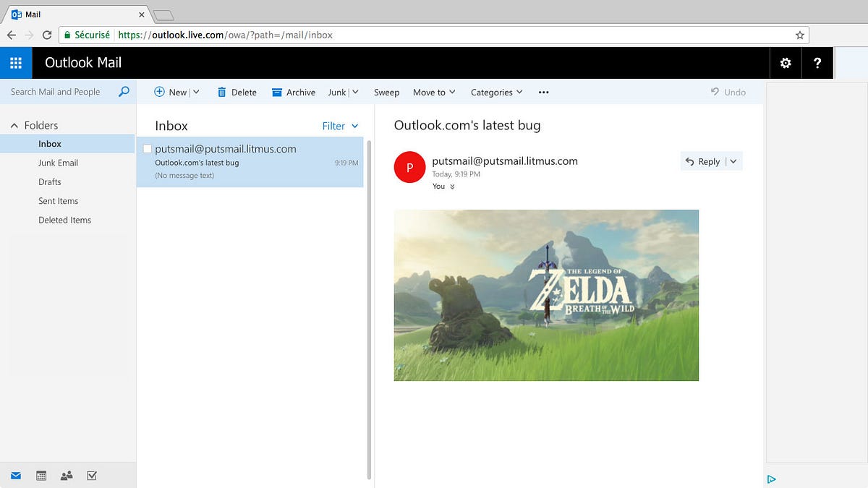Select the putsmail message checkbox
This screenshot has height=488, width=868.
coord(148,149)
